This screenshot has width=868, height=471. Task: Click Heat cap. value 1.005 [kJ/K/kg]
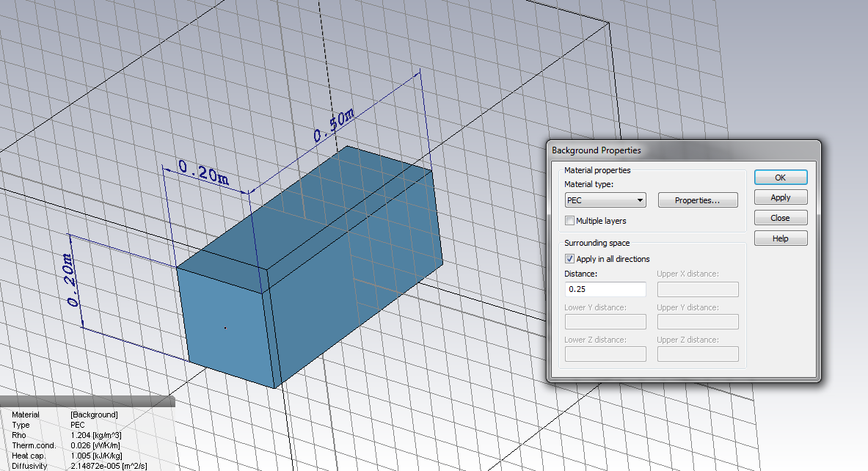click(96, 456)
